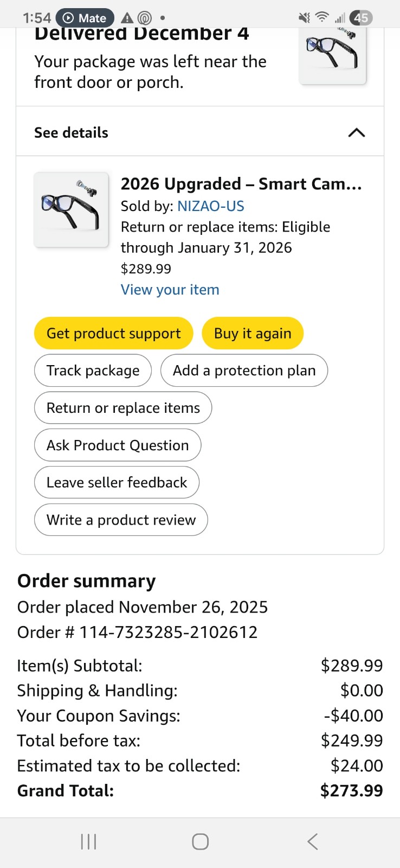Viewport: 400px width, 868px height.
Task: Click View your item link
Action: (x=170, y=290)
